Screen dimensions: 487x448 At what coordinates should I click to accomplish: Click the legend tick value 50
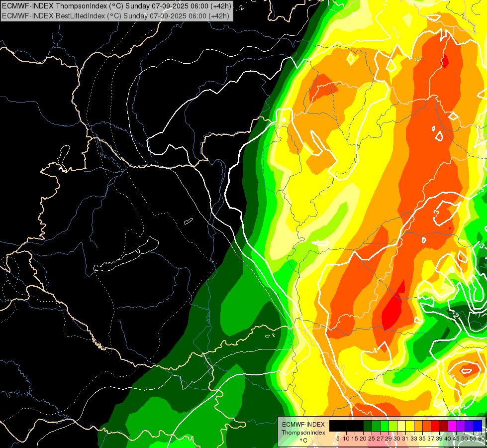tap(465, 439)
